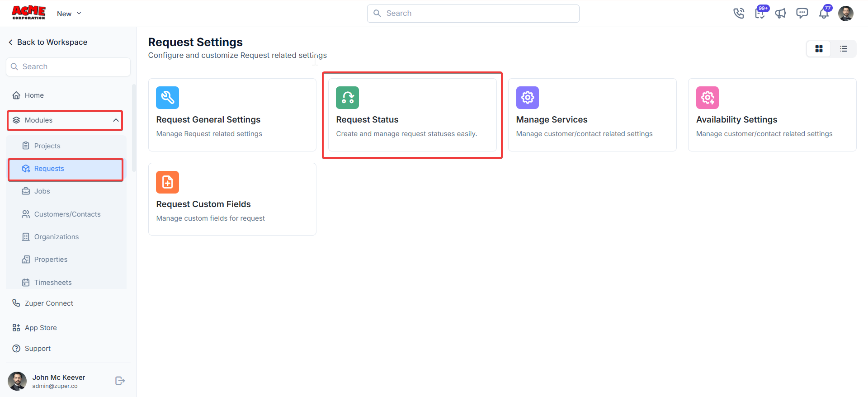
Task: Go Back to Workspace
Action: pyautogui.click(x=48, y=42)
